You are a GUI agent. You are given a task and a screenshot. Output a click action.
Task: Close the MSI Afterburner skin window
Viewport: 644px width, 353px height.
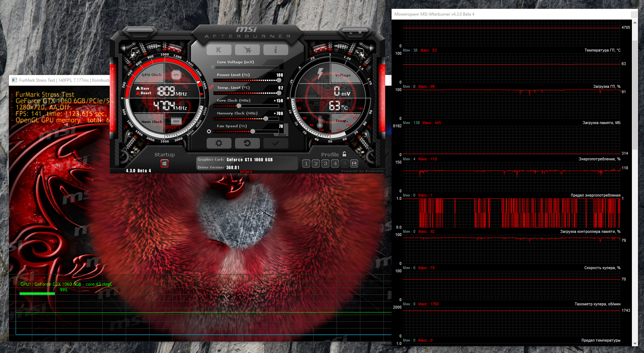(360, 32)
